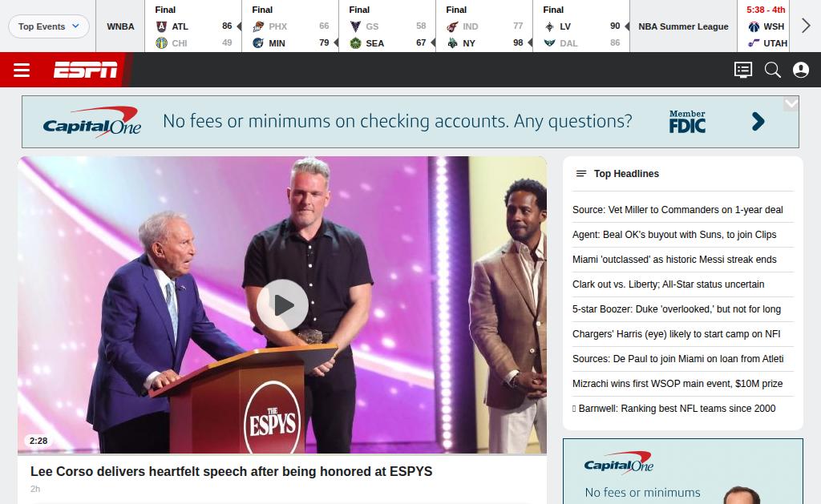The width and height of the screenshot is (821, 504).
Task: Click the Top Headlines list icon
Action: tap(581, 174)
